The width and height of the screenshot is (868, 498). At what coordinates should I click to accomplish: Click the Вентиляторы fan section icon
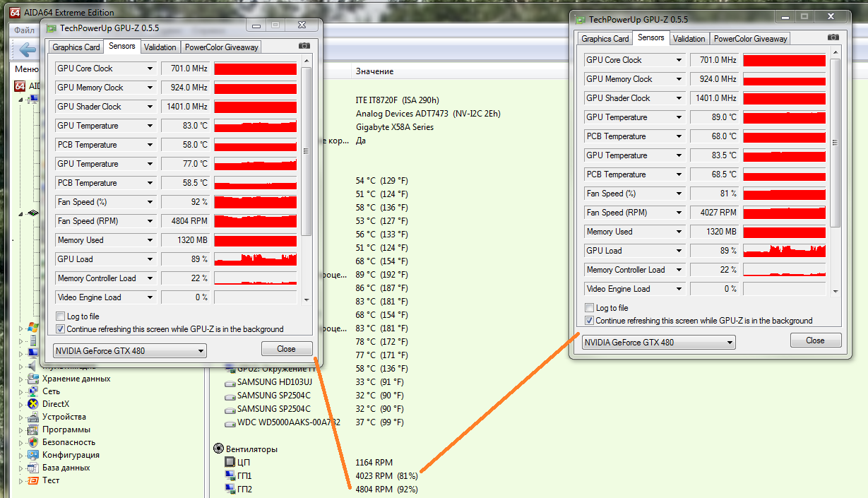tap(218, 449)
